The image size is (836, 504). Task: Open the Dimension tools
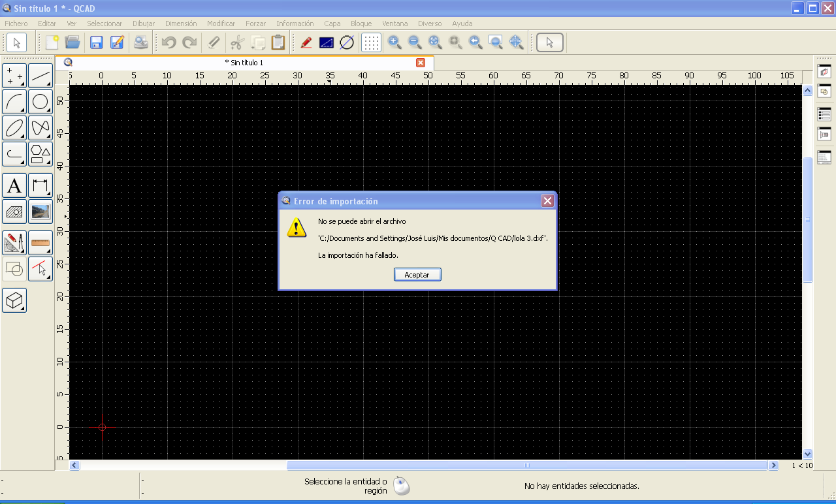(x=40, y=186)
